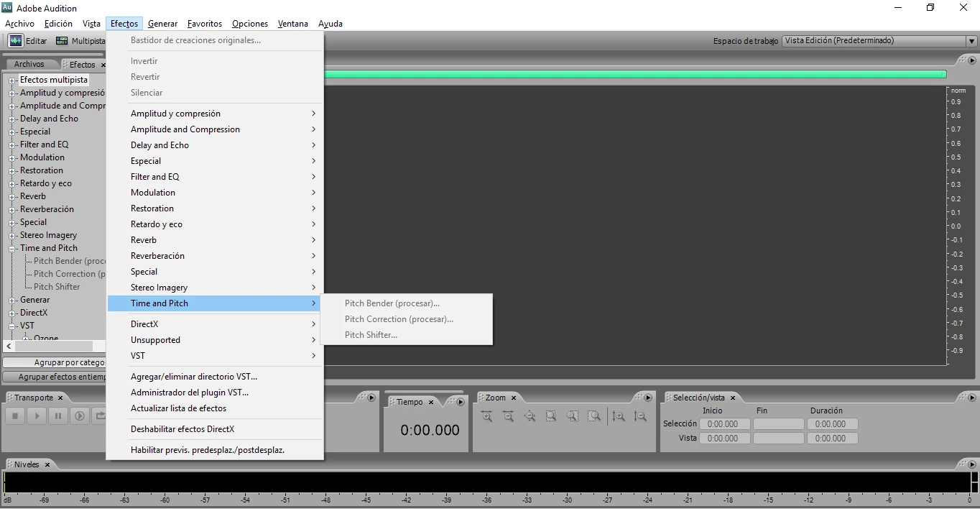The image size is (980, 509).
Task: Open Unsupported submenu in Efectos menu
Action: click(215, 340)
